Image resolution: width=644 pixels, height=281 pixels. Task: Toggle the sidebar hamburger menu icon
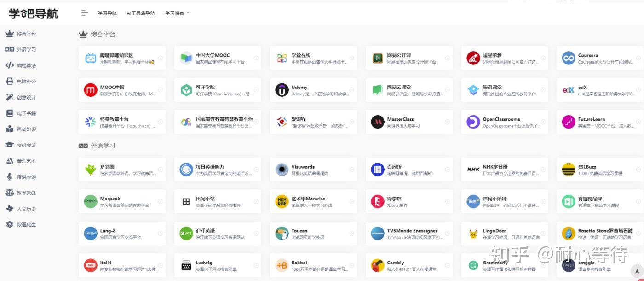(x=84, y=13)
